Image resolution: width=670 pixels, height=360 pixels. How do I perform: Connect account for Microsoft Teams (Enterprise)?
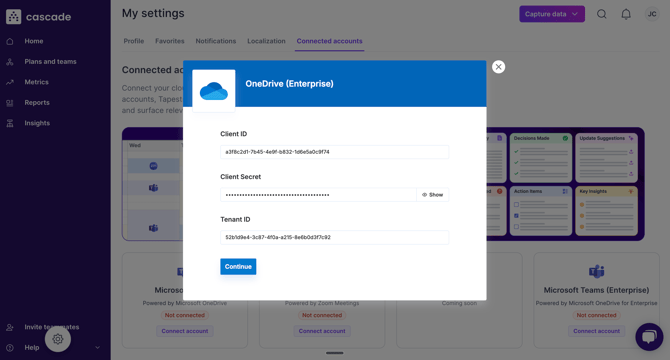pyautogui.click(x=597, y=331)
